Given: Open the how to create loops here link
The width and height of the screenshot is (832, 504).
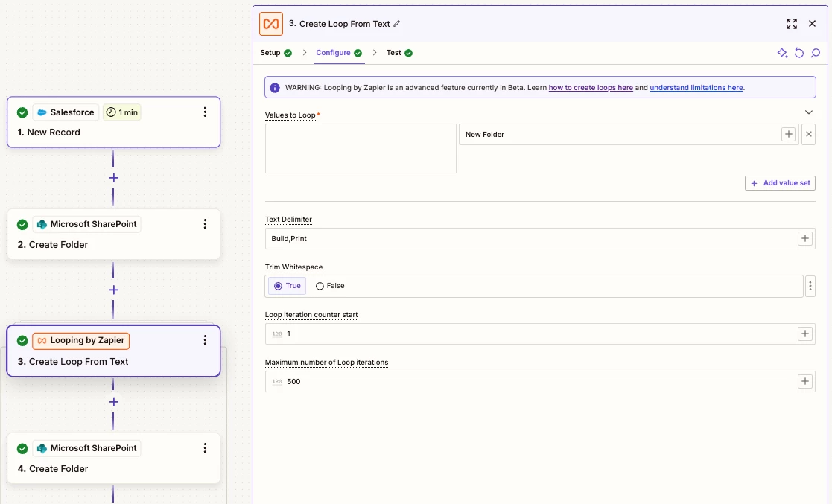Looking at the screenshot, I should tap(591, 88).
